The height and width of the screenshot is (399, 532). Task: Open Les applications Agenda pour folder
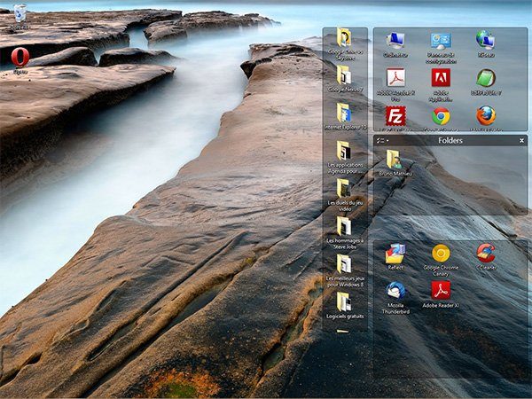click(x=345, y=158)
